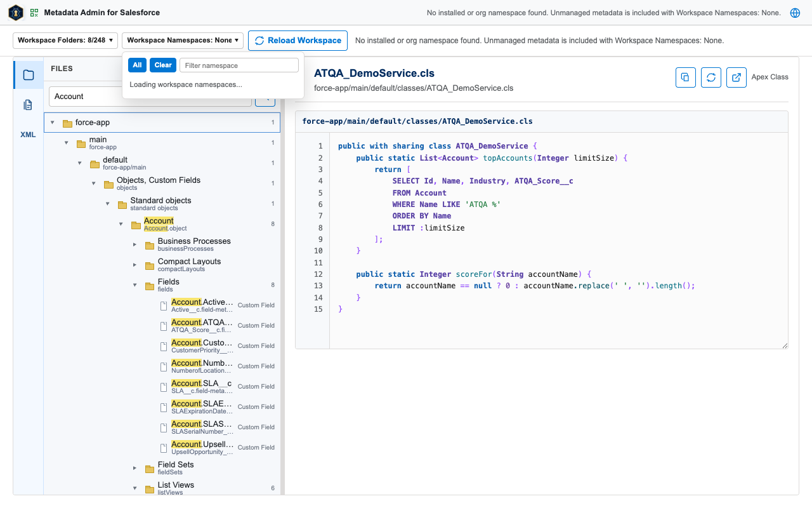Collapse the Objects, Custom Fields node
812x508 pixels.
[94, 184]
